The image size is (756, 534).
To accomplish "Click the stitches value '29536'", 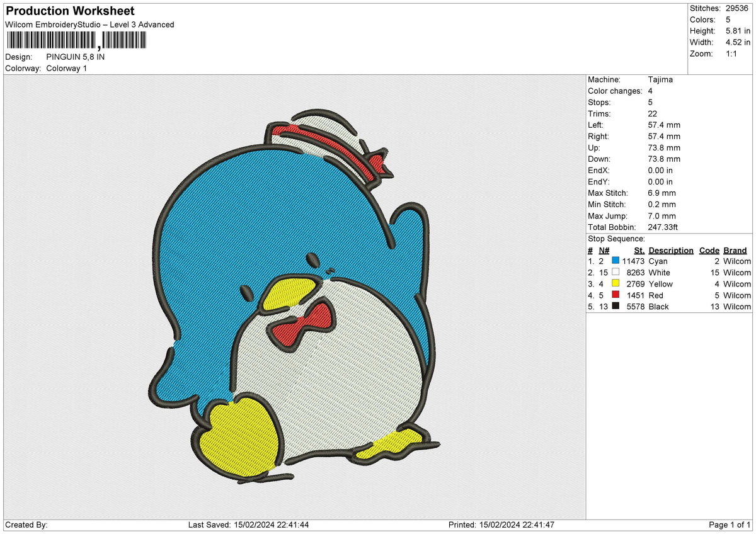I will 737,8.
